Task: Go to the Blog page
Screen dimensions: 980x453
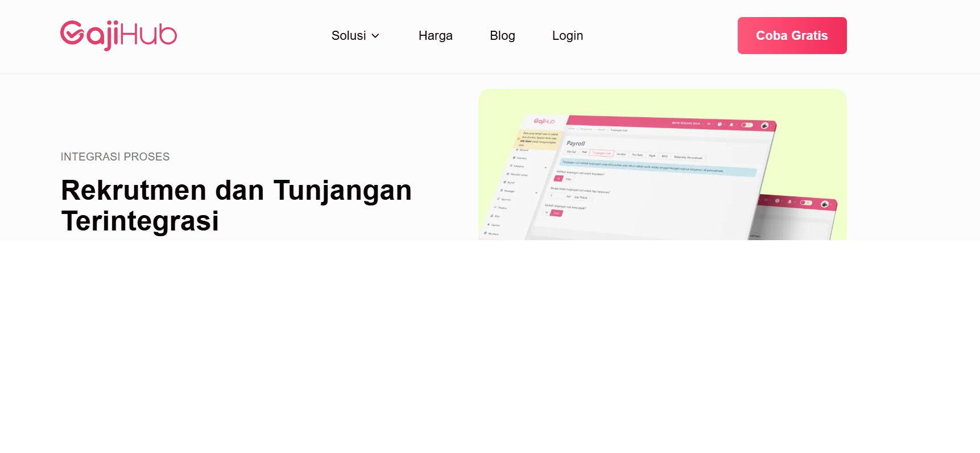Action: [502, 35]
